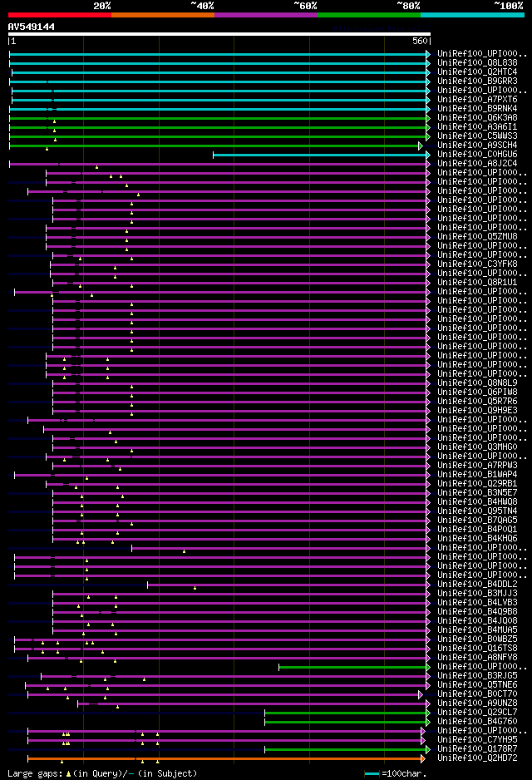
Task: Click the UniRef100_A9UNZ8 hit name
Action: tap(477, 703)
